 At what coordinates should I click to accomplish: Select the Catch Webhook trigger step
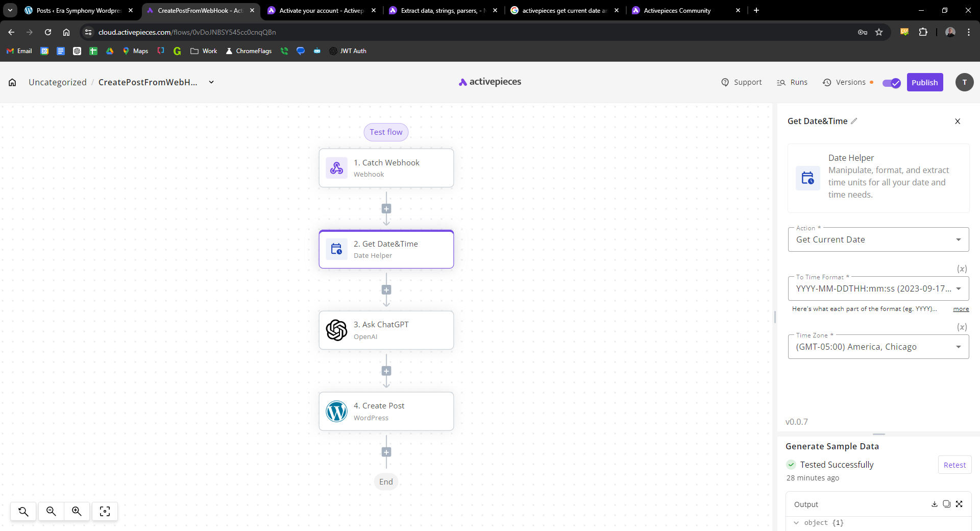pyautogui.click(x=386, y=168)
